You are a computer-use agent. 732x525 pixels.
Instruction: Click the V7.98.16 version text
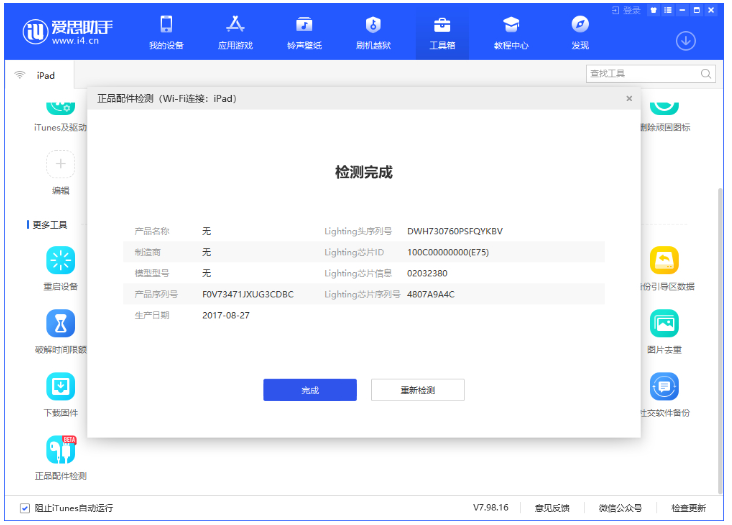(491, 508)
